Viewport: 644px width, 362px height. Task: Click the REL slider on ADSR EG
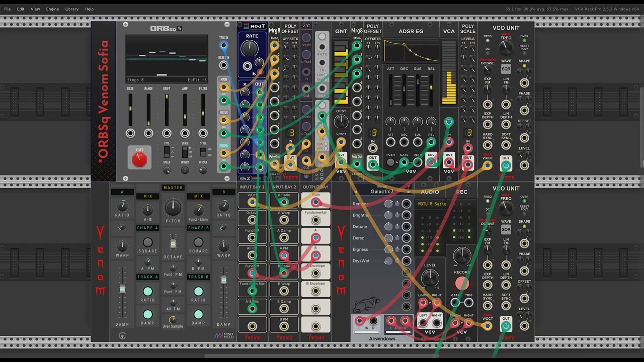[431, 90]
